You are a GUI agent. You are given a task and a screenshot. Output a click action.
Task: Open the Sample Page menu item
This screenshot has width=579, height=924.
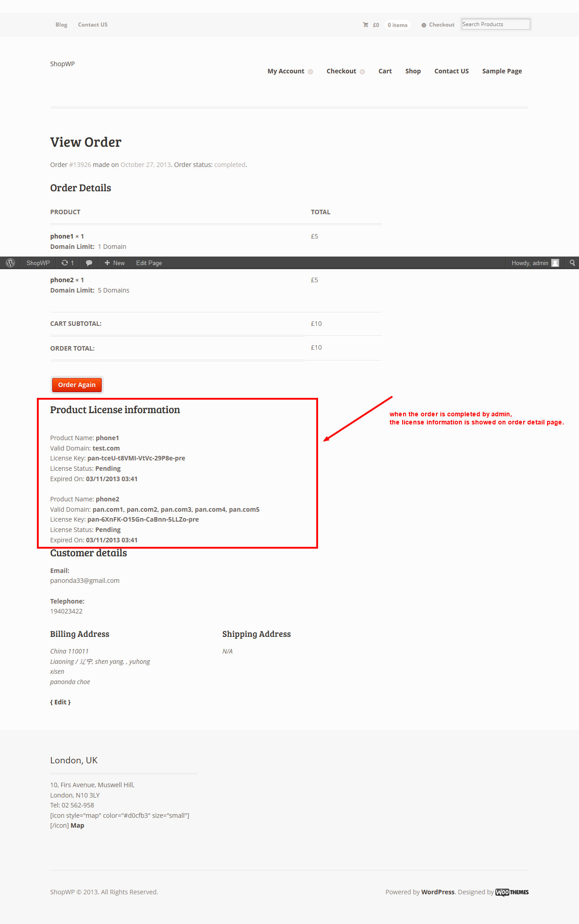click(502, 71)
